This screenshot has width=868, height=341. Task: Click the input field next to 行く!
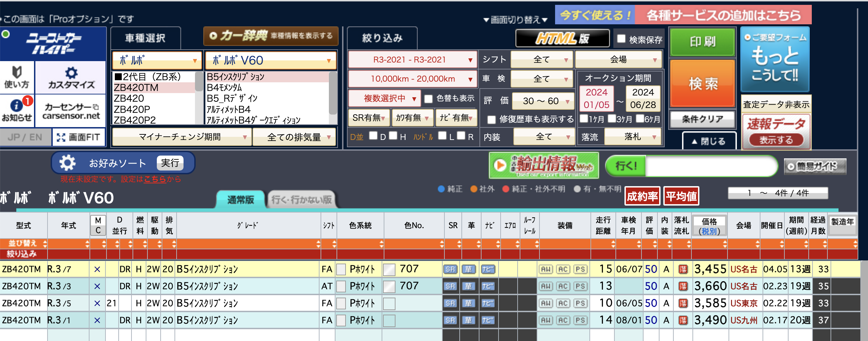point(710,166)
